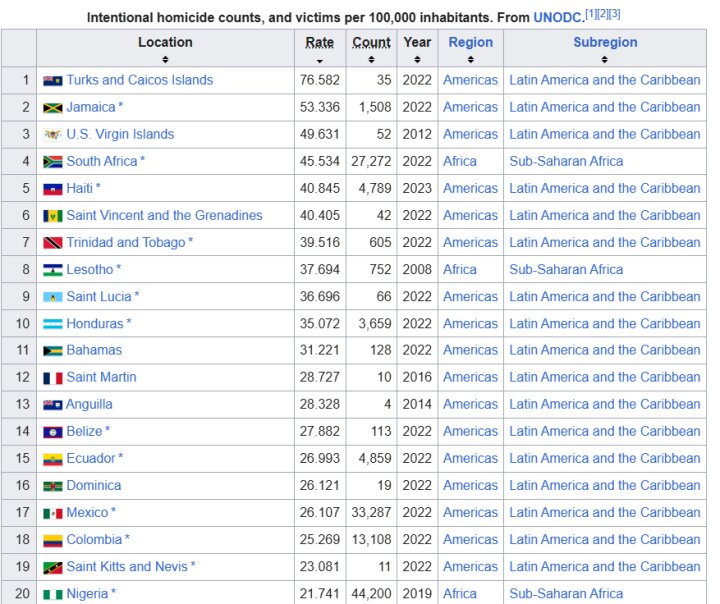
Task: Click the Turks and Caicos Islands flag icon
Action: pyautogui.click(x=53, y=81)
